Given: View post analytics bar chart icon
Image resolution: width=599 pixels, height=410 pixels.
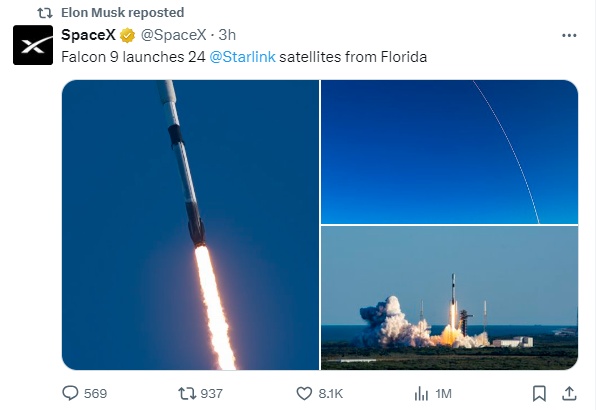Looking at the screenshot, I should tap(421, 394).
